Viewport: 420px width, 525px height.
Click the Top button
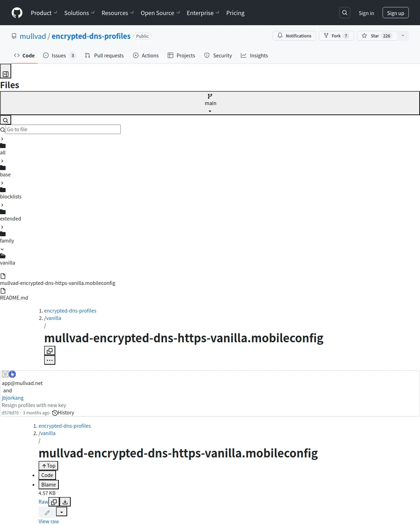click(48, 466)
